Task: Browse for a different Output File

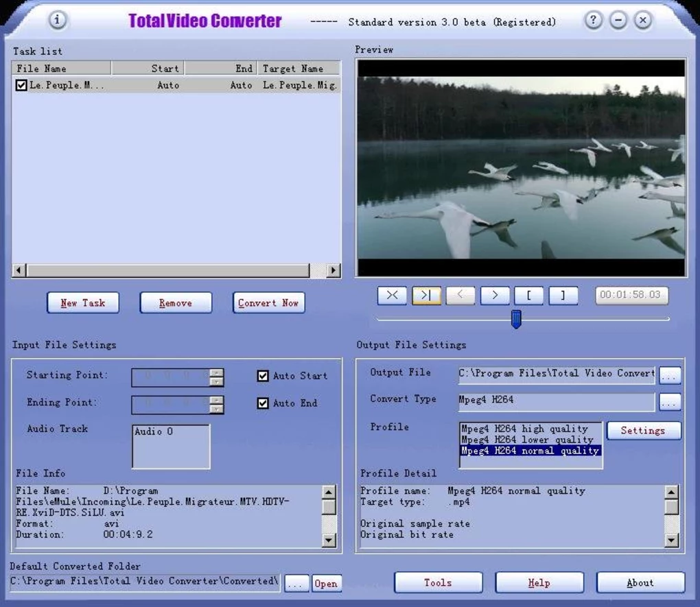Action: click(x=670, y=374)
